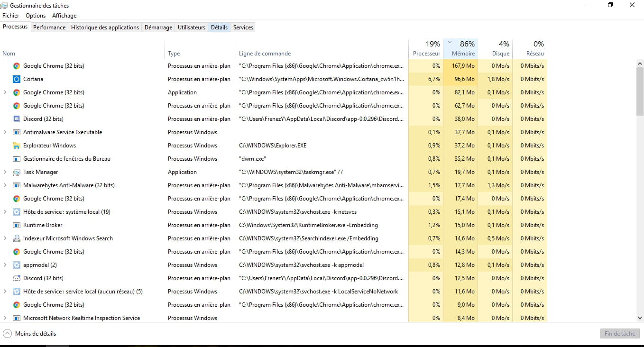Switch to the Démarrage tab
The height and width of the screenshot is (347, 644).
158,27
